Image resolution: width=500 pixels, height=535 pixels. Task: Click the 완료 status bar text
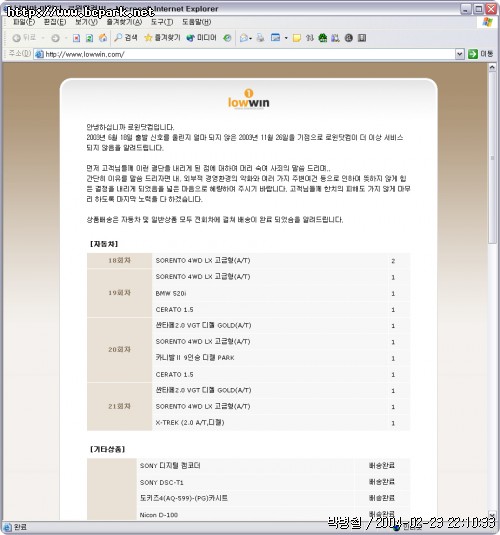20,527
